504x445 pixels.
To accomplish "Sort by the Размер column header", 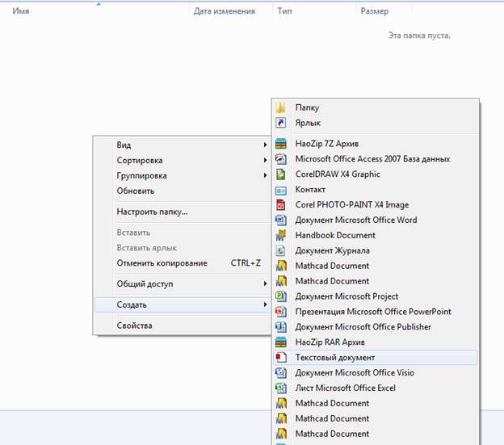I will point(384,11).
